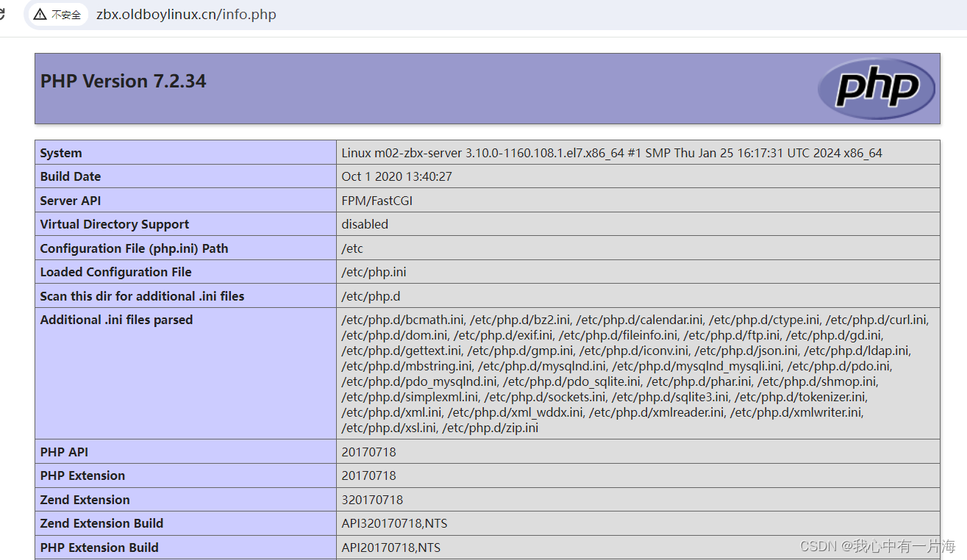Click the API20170718,NTS value
The width and height of the screenshot is (967, 560).
[391, 548]
